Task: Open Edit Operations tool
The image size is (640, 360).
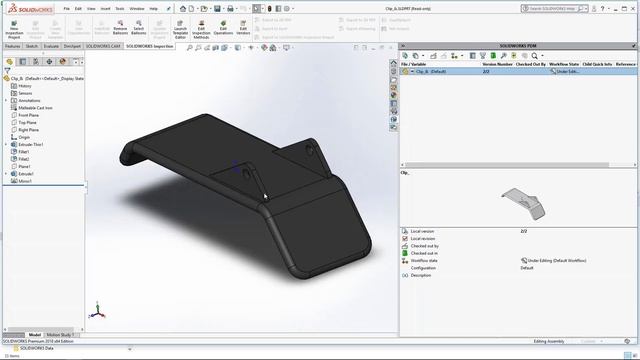Action: [223, 27]
